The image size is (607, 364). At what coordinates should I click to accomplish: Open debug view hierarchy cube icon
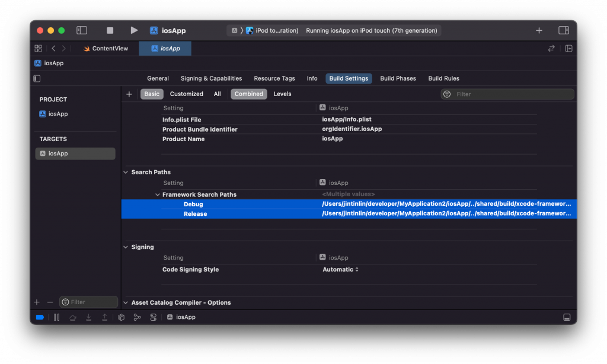pyautogui.click(x=121, y=317)
